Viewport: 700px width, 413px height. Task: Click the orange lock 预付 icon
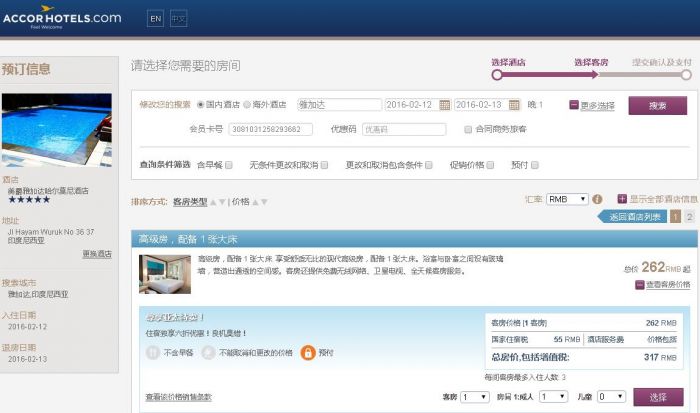click(308, 353)
